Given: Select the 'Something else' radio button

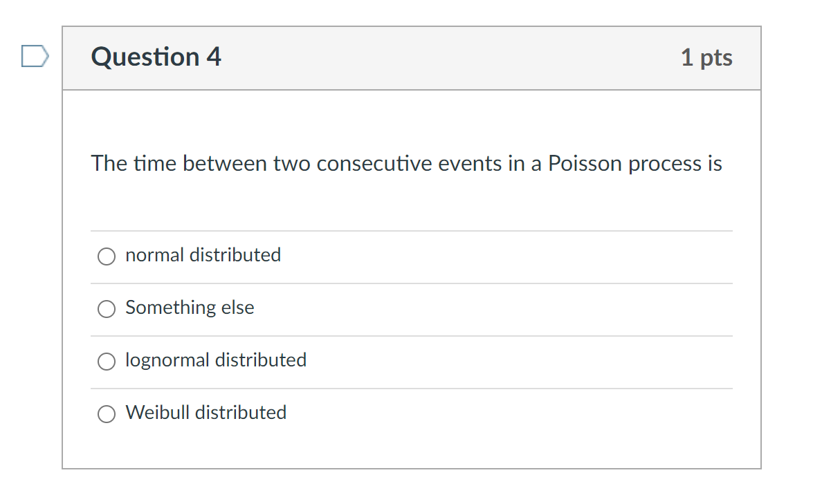Looking at the screenshot, I should click(x=106, y=308).
